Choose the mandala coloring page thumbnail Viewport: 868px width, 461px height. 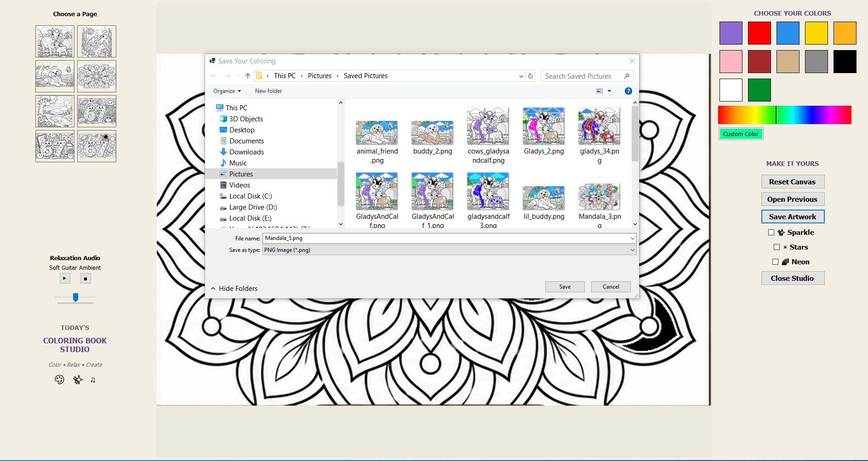97,76
